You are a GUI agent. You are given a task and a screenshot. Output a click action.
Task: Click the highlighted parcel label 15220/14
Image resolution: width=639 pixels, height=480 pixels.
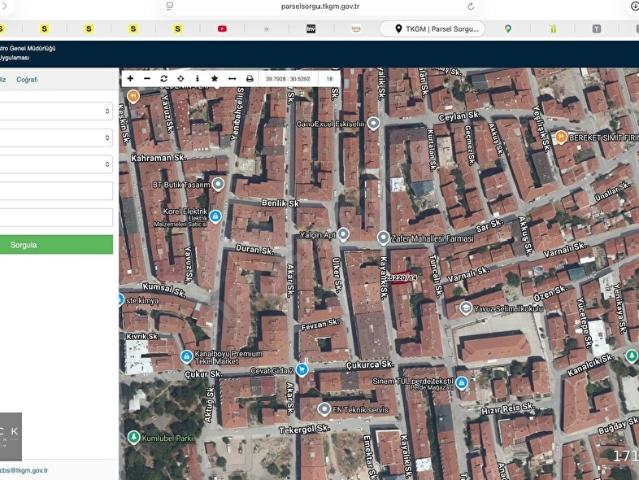[402, 278]
